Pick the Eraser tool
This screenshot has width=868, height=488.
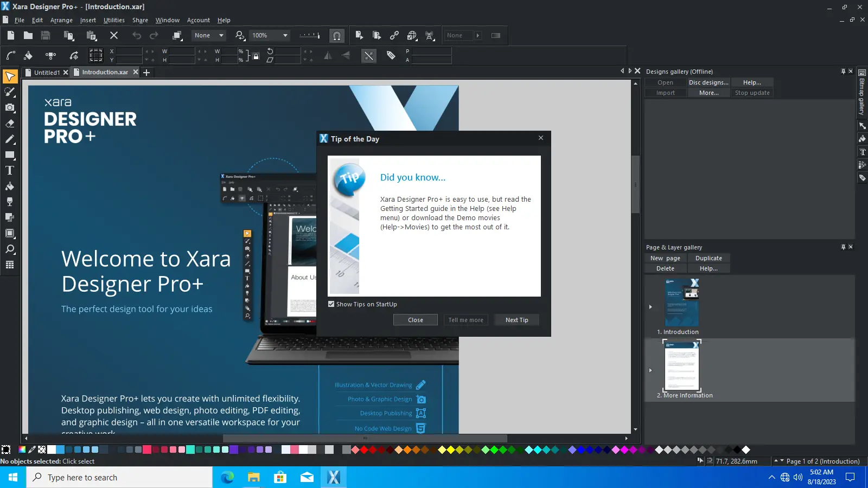pos(10,124)
